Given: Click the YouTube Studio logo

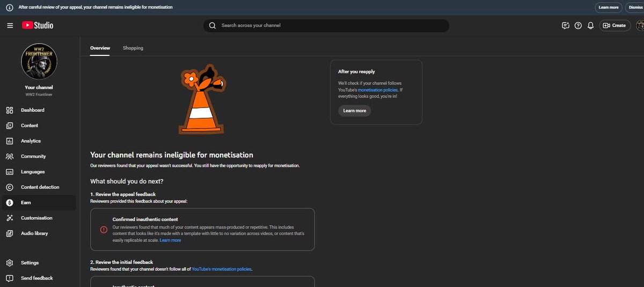Looking at the screenshot, I should pyautogui.click(x=38, y=25).
